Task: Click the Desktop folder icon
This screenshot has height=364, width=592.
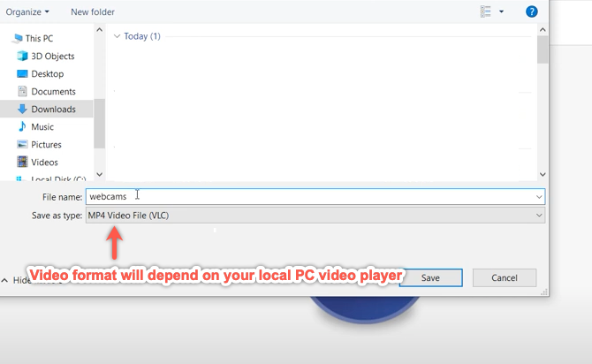Action: tap(22, 73)
